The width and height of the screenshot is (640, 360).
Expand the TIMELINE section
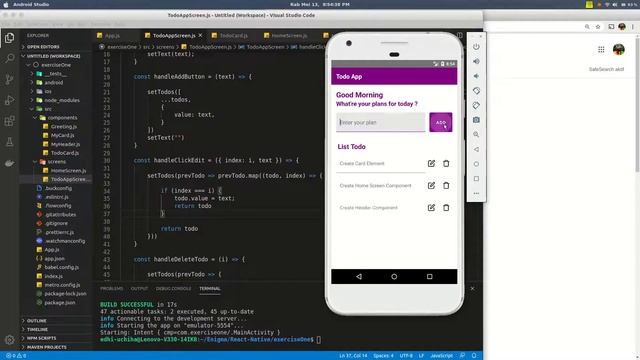coord(37,329)
